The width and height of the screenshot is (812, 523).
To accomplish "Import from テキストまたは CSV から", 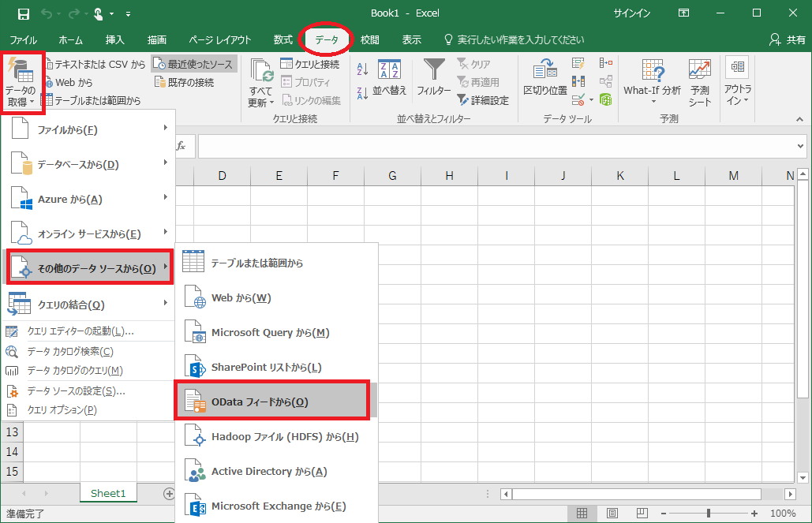I will (x=95, y=64).
